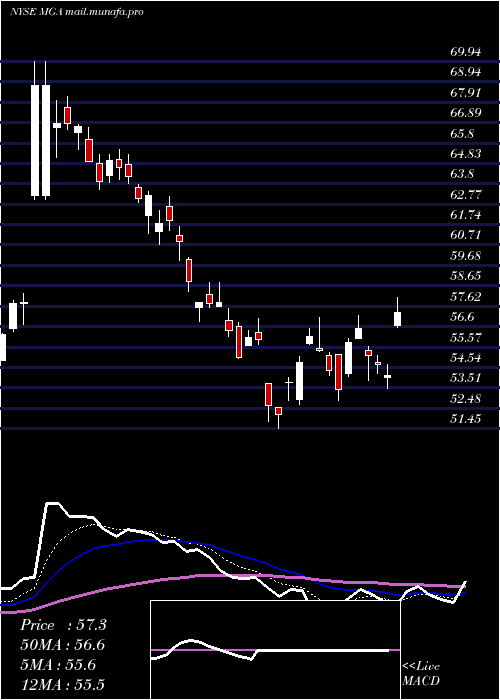This screenshot has height=700, width=500.
Task: Select the 68.94 price axis label
Action: click(x=466, y=72)
